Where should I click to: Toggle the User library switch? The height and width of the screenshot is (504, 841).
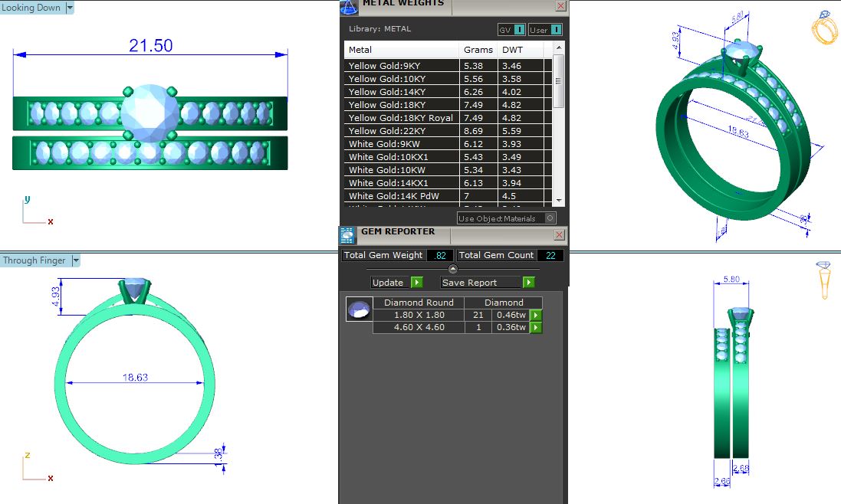(556, 30)
